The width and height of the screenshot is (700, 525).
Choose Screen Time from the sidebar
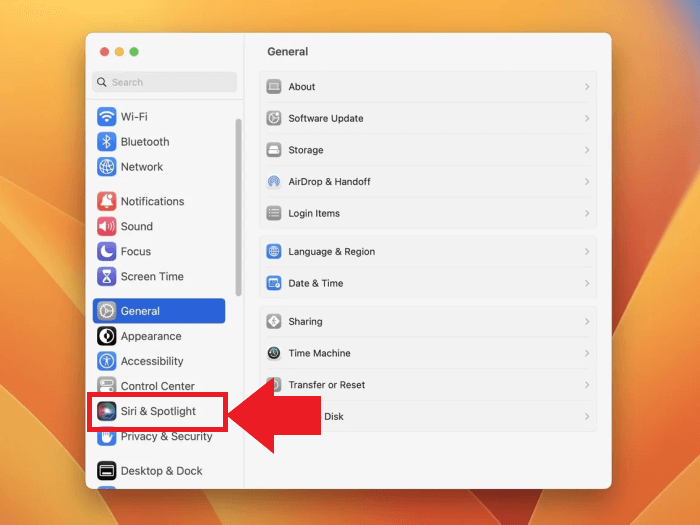tap(158, 276)
